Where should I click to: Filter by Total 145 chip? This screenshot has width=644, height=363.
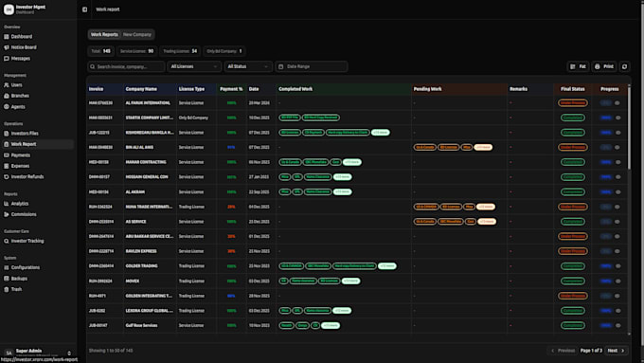point(100,51)
